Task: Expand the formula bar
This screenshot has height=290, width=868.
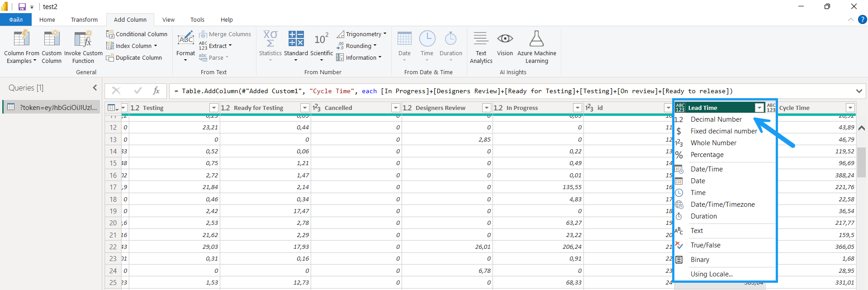Action: coord(859,91)
